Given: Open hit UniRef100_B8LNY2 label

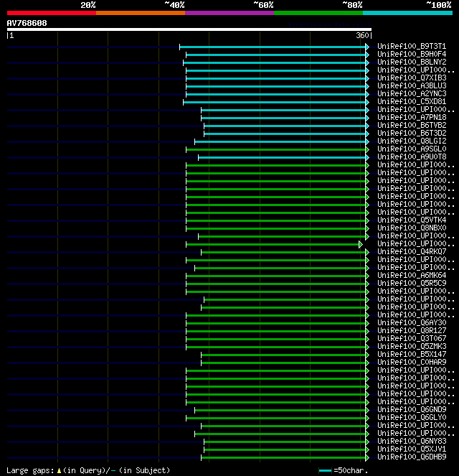Looking at the screenshot, I should pyautogui.click(x=412, y=62).
